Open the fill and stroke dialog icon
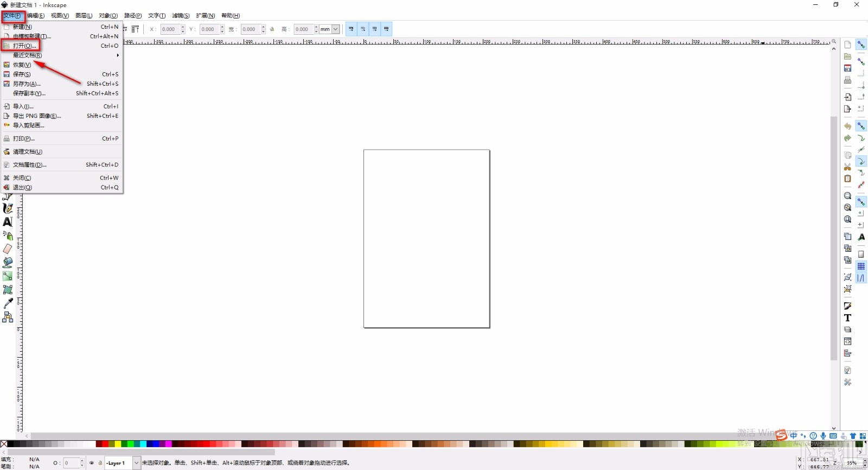This screenshot has width=868, height=470. pos(847,306)
